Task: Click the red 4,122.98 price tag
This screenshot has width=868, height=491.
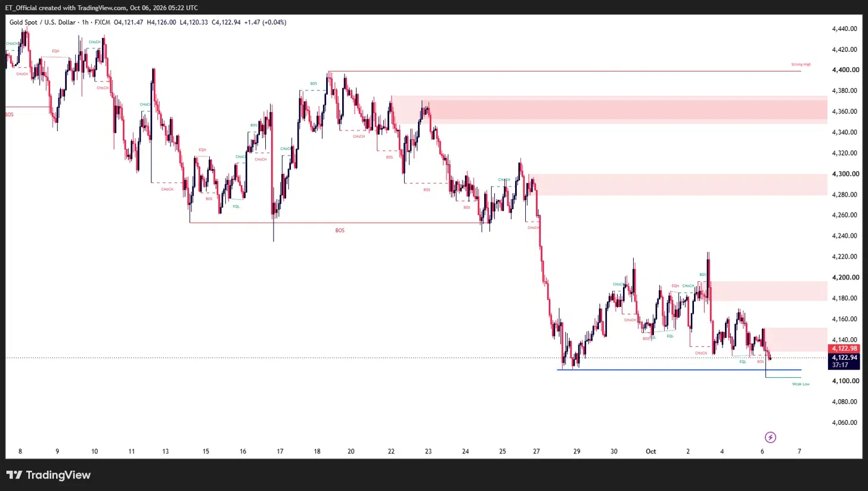Action: [x=844, y=349]
